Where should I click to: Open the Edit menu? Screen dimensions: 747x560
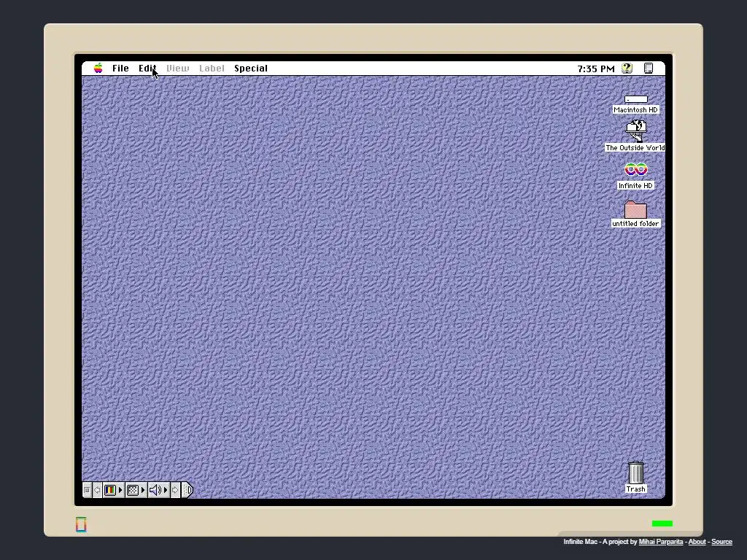point(147,68)
